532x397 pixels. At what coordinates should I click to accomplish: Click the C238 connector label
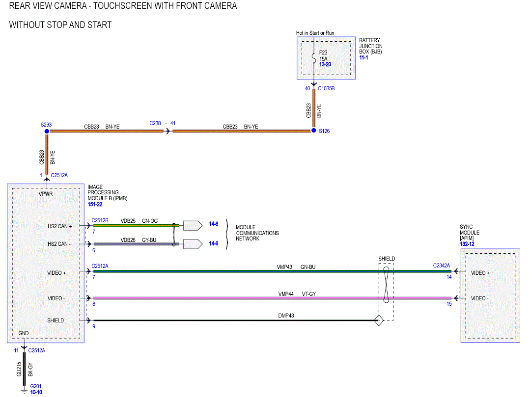[155, 123]
